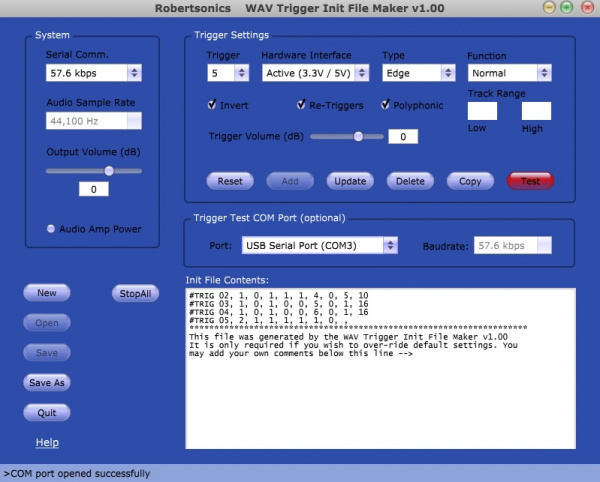Click the '#TRIG 05' line in file contents
The width and height of the screenshot is (600, 482).
pos(269,320)
